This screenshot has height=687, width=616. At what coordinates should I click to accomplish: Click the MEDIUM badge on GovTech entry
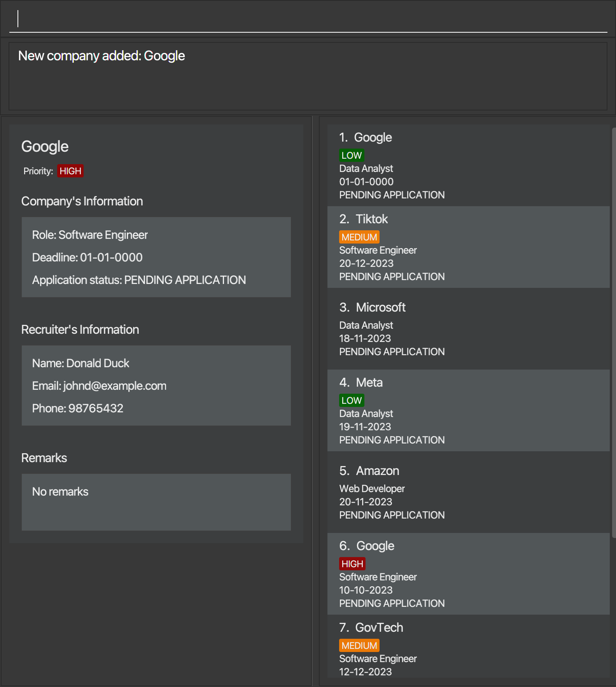tap(359, 646)
